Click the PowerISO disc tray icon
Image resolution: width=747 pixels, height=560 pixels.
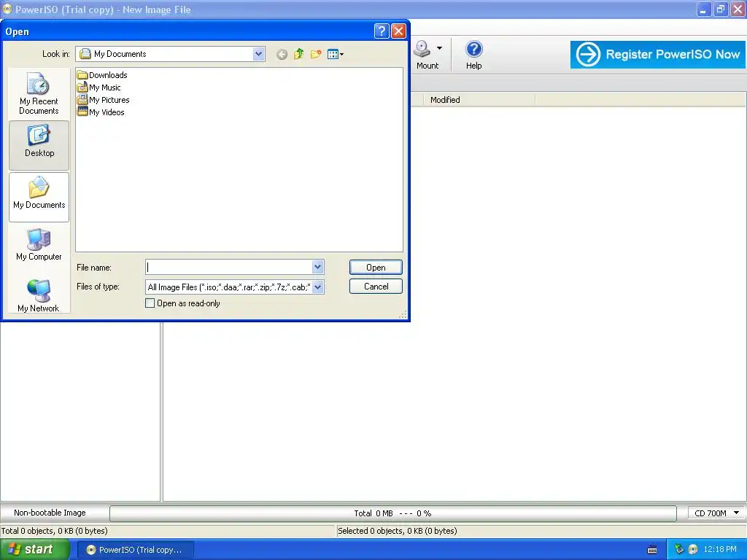click(x=693, y=549)
